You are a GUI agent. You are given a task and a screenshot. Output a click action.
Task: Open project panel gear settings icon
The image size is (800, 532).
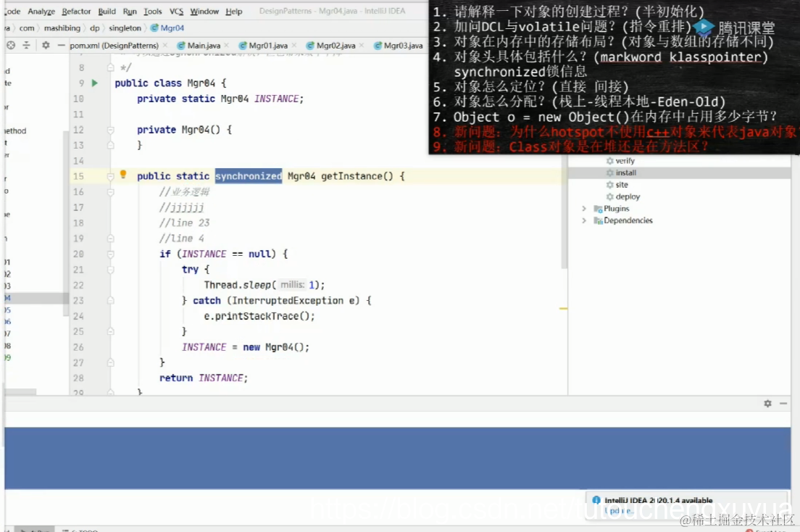coord(46,46)
